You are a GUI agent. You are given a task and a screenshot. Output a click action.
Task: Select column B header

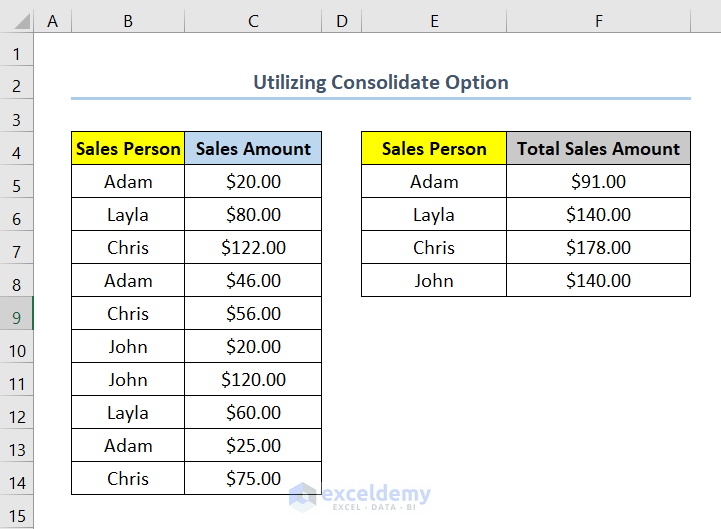coord(128,18)
